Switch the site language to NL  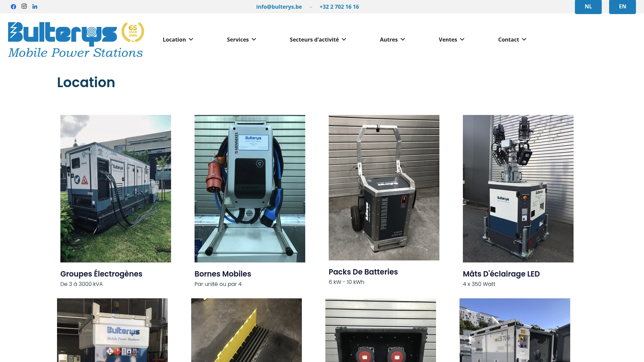tap(588, 7)
